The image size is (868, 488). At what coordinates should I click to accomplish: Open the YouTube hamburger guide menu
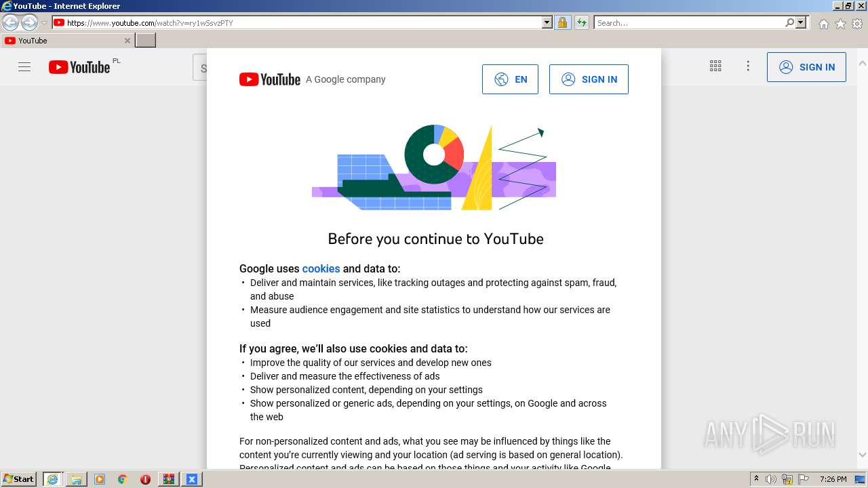pyautogui.click(x=24, y=67)
